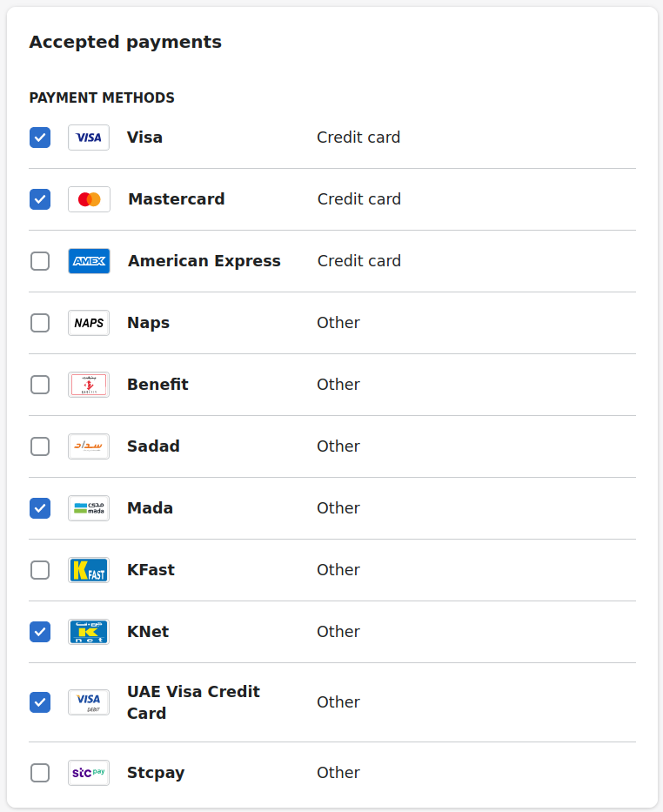Image resolution: width=663 pixels, height=812 pixels.
Task: Click Credit card type in American Express row
Action: pyautogui.click(x=359, y=261)
